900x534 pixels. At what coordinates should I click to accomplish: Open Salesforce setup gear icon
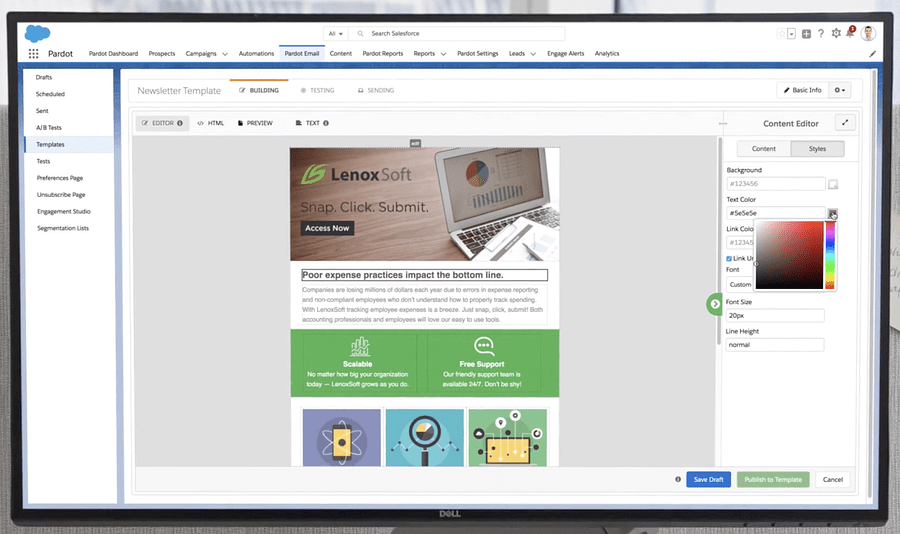835,33
